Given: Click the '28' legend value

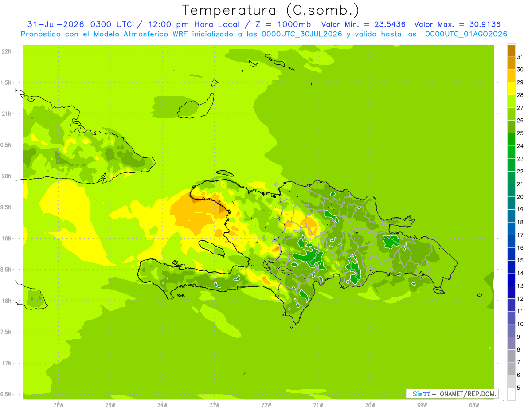Looking at the screenshot, I should [x=520, y=94].
